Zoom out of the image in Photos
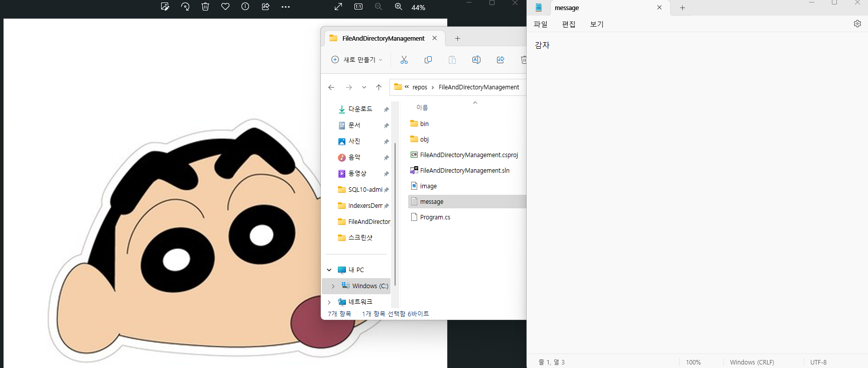 point(379,7)
